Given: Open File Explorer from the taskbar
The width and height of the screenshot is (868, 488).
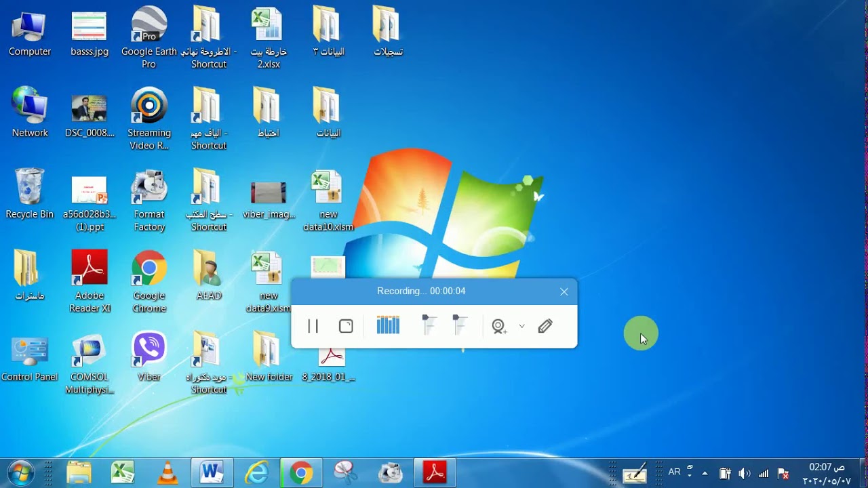Looking at the screenshot, I should tap(79, 472).
